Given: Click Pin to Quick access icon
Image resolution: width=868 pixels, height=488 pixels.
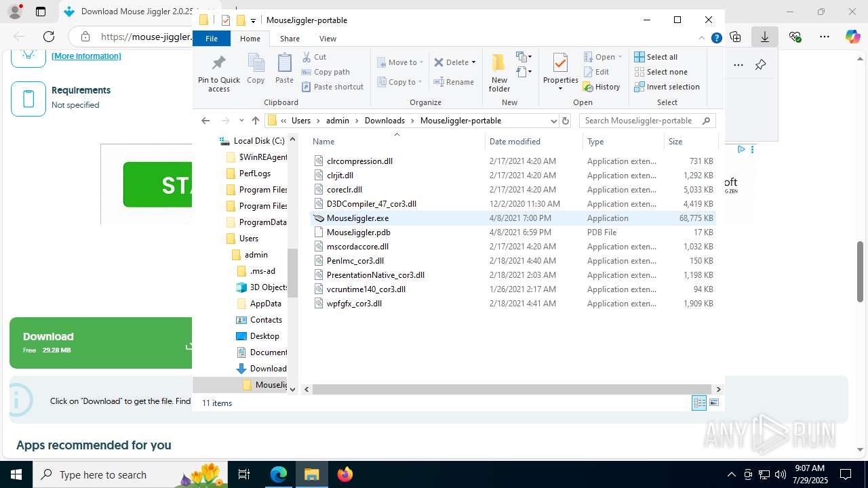Looking at the screenshot, I should [218, 73].
